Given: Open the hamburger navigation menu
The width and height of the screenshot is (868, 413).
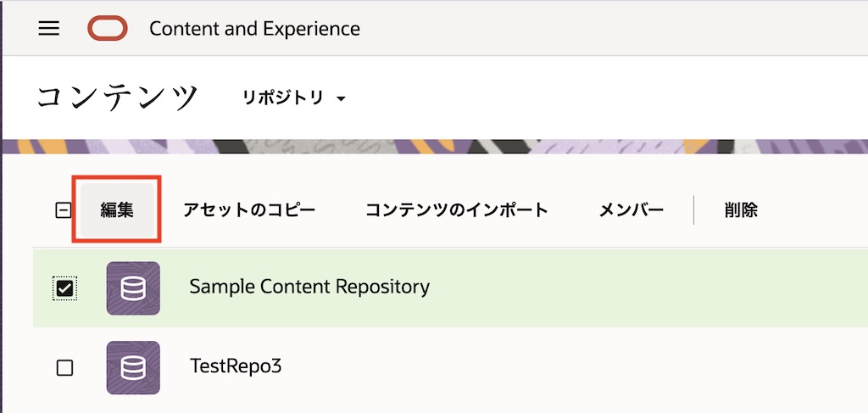Looking at the screenshot, I should click(x=49, y=28).
